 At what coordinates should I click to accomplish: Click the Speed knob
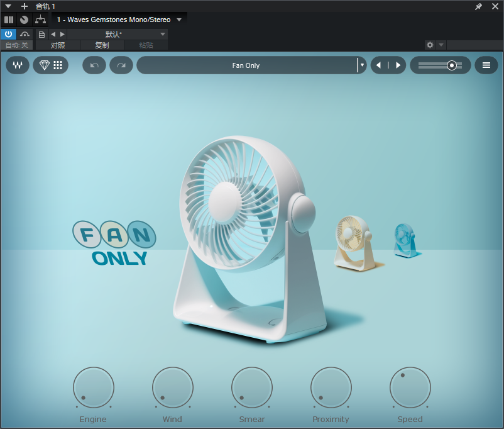[410, 387]
